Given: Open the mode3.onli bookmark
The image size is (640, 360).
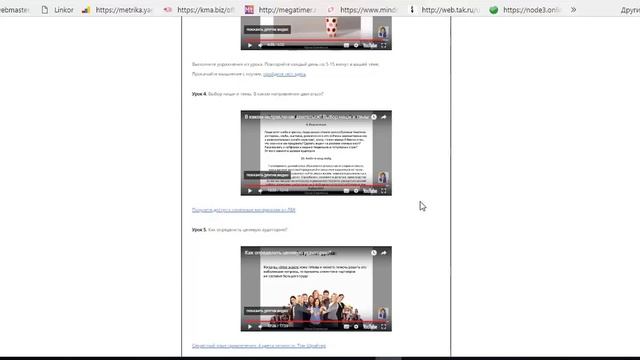Looking at the screenshot, I should [x=526, y=10].
